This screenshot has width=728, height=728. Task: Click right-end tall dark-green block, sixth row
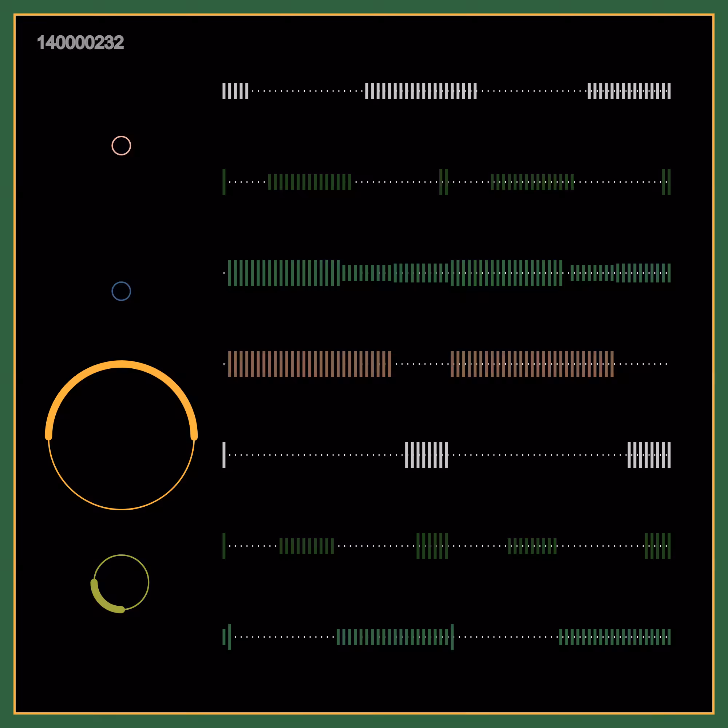[657, 546]
